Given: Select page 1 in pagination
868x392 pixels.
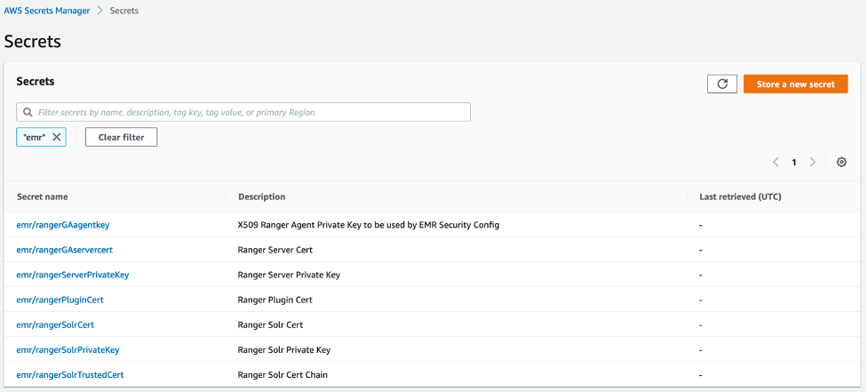Looking at the screenshot, I should [x=794, y=163].
